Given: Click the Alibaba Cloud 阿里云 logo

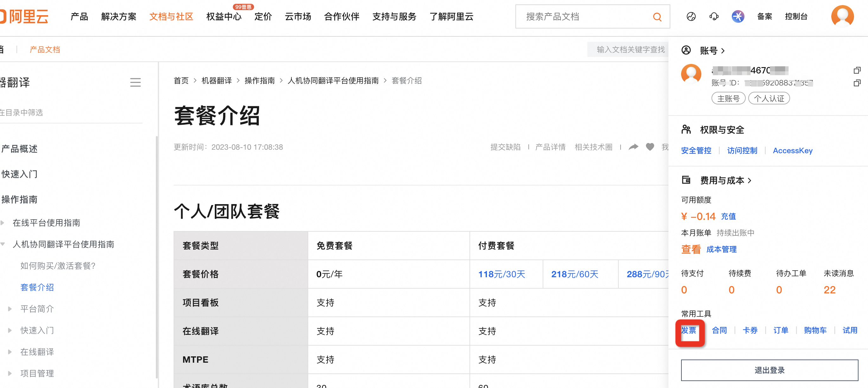Looking at the screenshot, I should [x=24, y=16].
